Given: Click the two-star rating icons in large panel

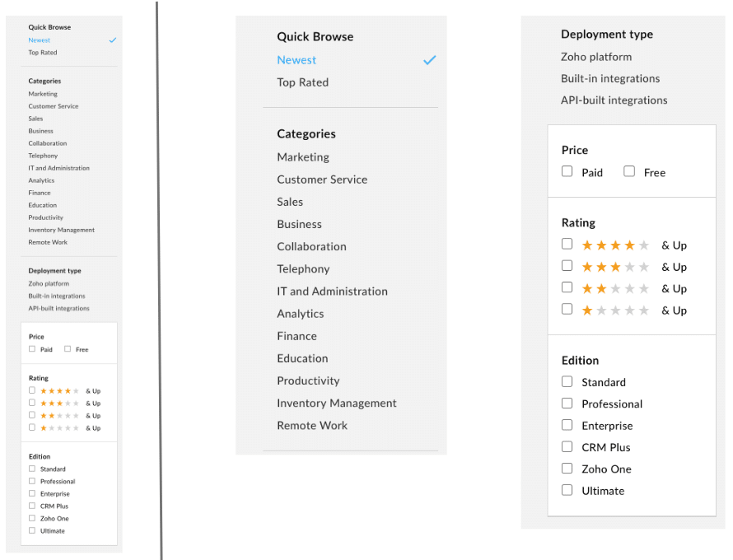Looking at the screenshot, I should (x=615, y=289).
